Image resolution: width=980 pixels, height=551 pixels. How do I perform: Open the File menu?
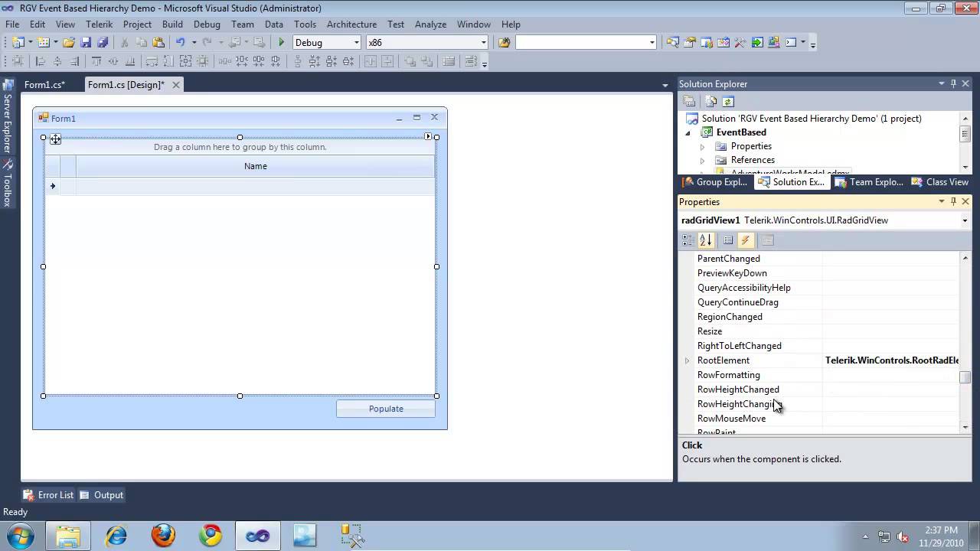point(12,24)
